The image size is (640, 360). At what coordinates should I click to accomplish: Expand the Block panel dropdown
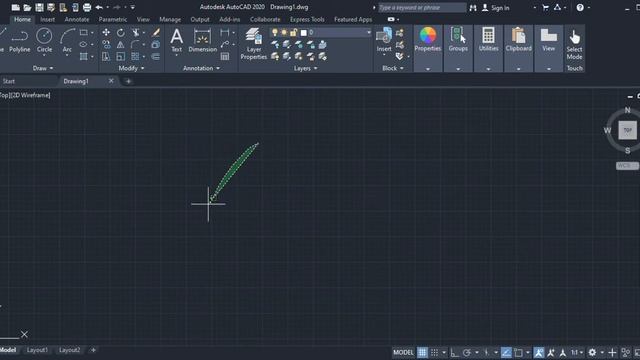(x=393, y=68)
